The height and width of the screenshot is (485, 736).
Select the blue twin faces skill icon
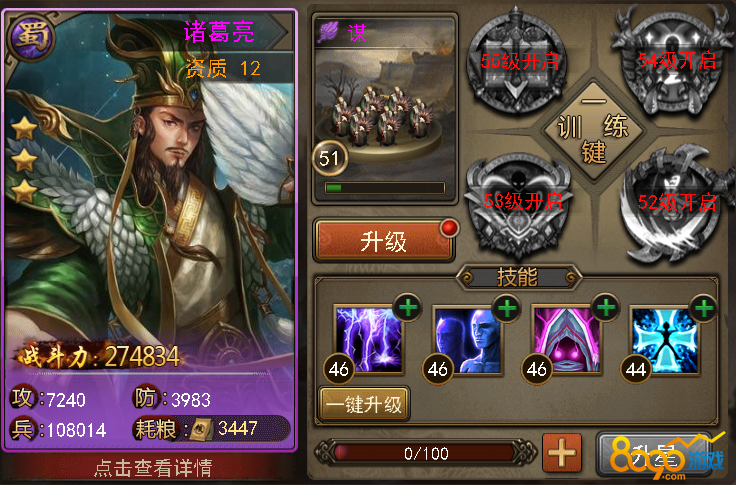click(468, 340)
